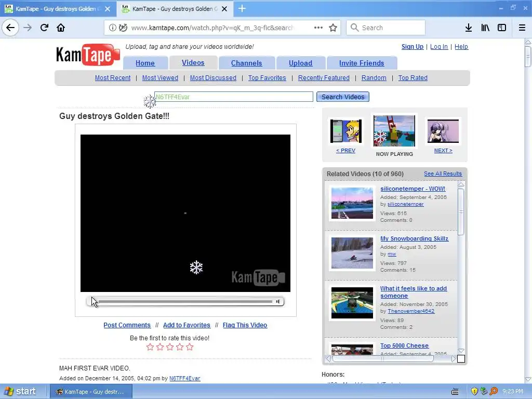Click uploader N6TFF4Evar profile link
This screenshot has height=399, width=532.
(x=185, y=378)
